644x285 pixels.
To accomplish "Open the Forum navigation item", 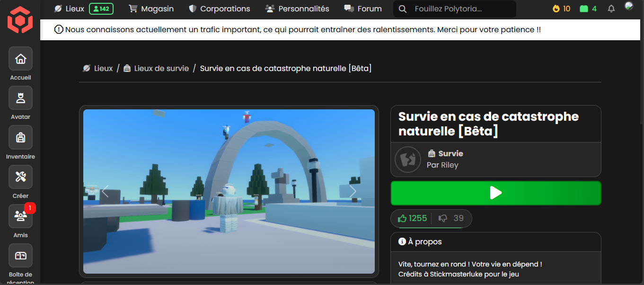I will click(363, 9).
